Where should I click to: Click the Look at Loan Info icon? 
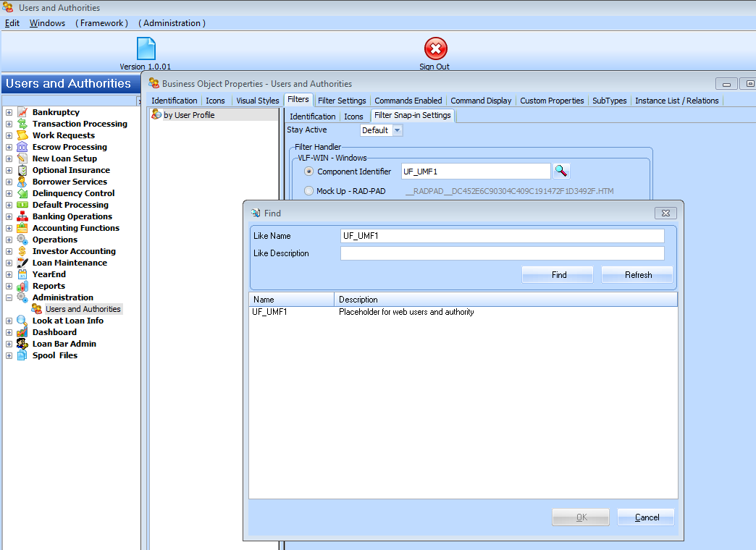click(22, 321)
